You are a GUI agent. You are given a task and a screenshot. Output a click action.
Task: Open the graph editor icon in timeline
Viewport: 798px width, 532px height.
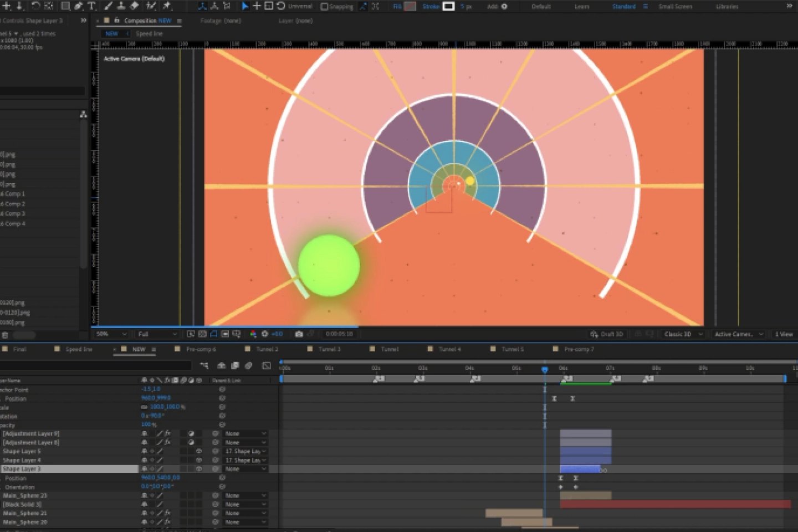coord(267,366)
